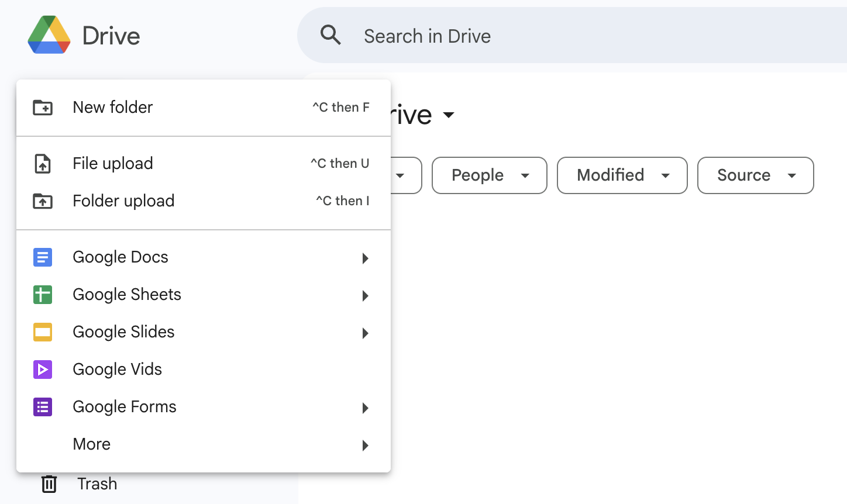This screenshot has height=504, width=847.
Task: Open the Source filter dropdown
Action: click(755, 175)
